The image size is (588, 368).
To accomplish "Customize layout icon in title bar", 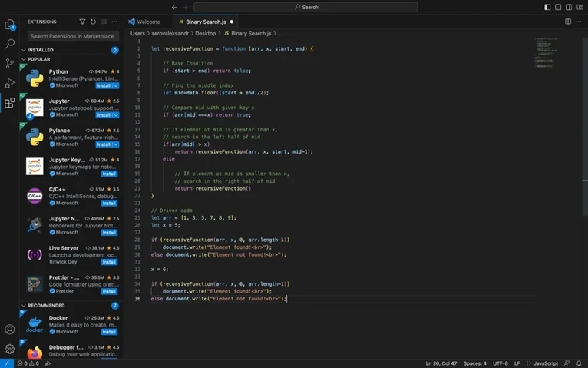I will point(580,7).
